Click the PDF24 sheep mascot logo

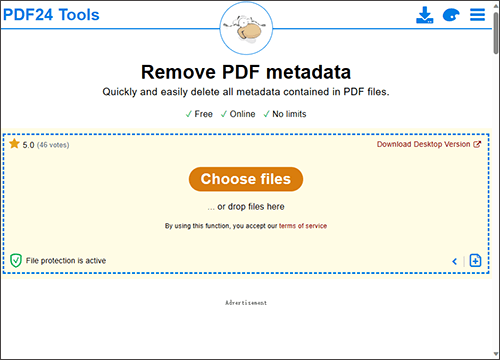pos(246,28)
